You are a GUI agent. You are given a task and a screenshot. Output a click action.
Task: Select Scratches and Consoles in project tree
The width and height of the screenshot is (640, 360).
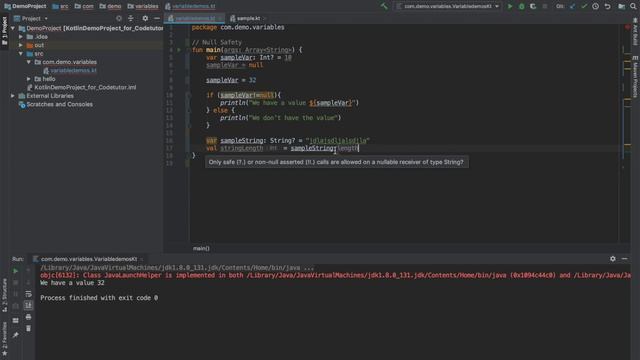click(x=59, y=104)
